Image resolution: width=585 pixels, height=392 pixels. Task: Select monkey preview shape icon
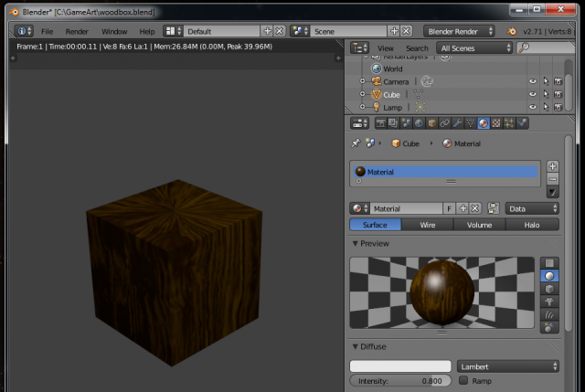pos(550,301)
